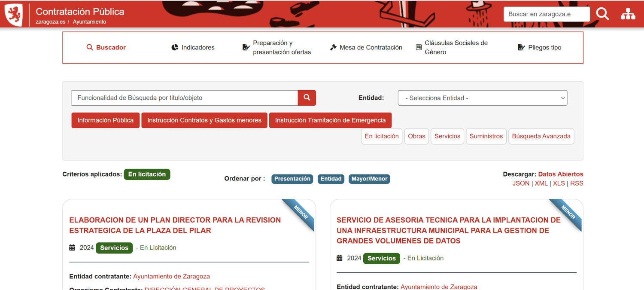Open the sitemap icon in the header
Image resolution: width=644 pixels, height=290 pixels.
628,14
